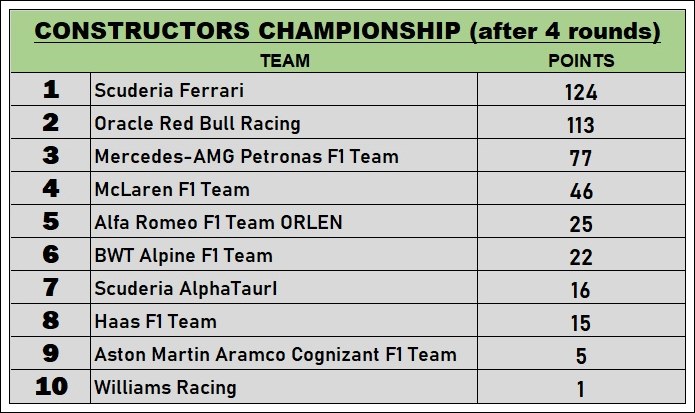Image resolution: width=695 pixels, height=413 pixels.
Task: Select the Haas F1 Team cell
Action: point(155,321)
